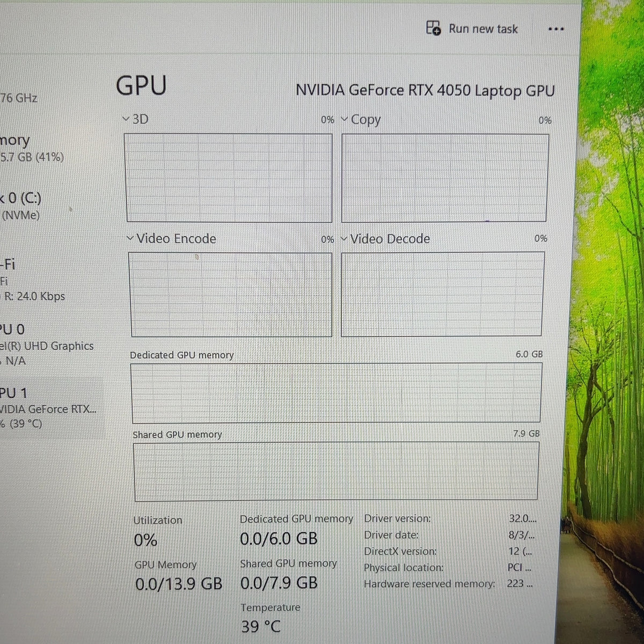Click the Shared GPU memory graph
The width and height of the screenshot is (644, 644).
336,472
